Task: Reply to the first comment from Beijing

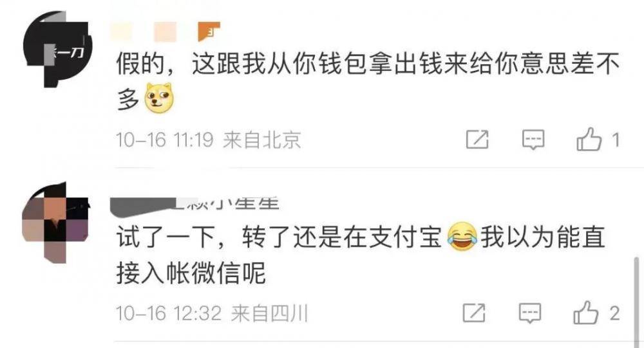Action: tap(533, 140)
